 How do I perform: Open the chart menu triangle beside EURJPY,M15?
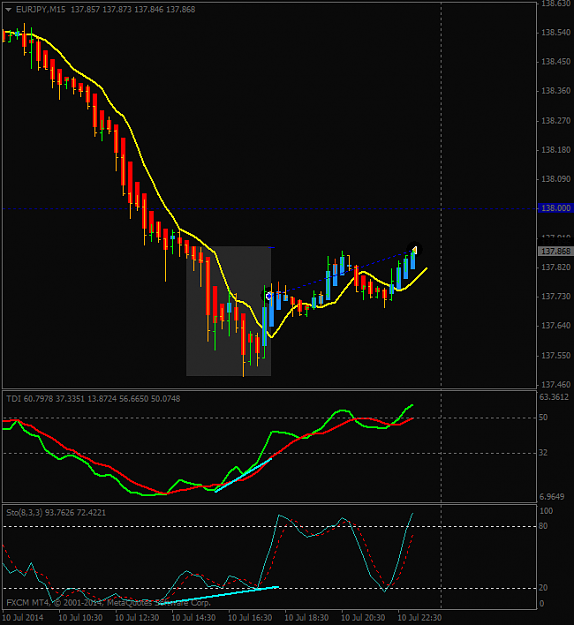click(8, 10)
